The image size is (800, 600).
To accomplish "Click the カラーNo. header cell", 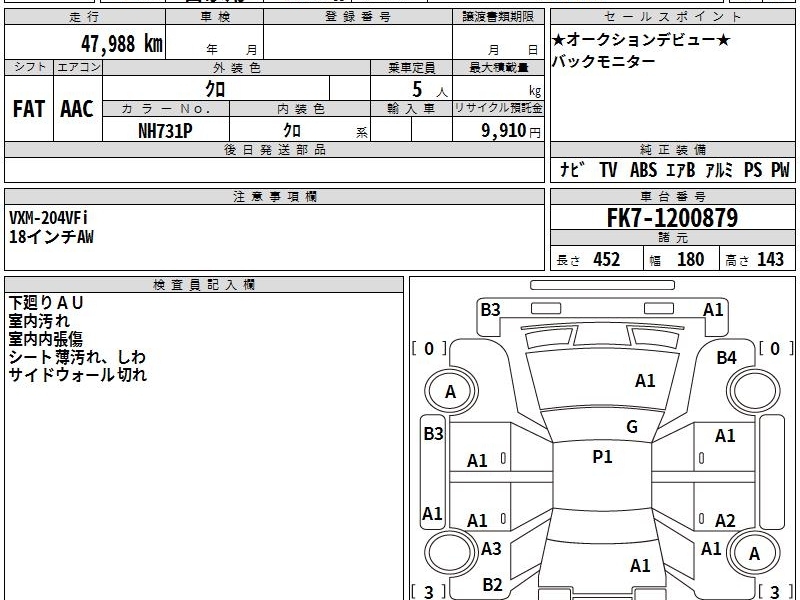I will pos(166,109).
